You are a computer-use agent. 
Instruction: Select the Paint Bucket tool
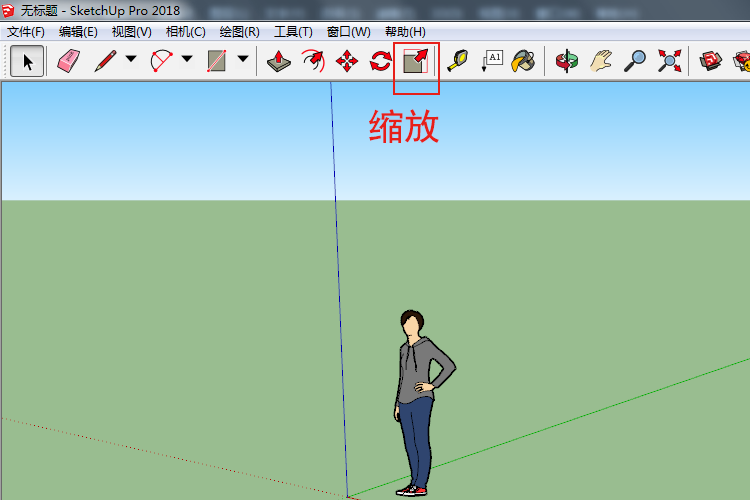(x=523, y=61)
